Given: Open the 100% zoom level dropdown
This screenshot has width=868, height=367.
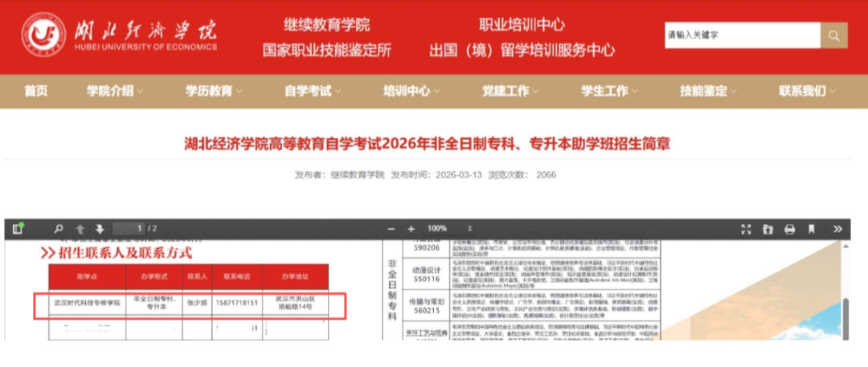Looking at the screenshot, I should click(449, 229).
